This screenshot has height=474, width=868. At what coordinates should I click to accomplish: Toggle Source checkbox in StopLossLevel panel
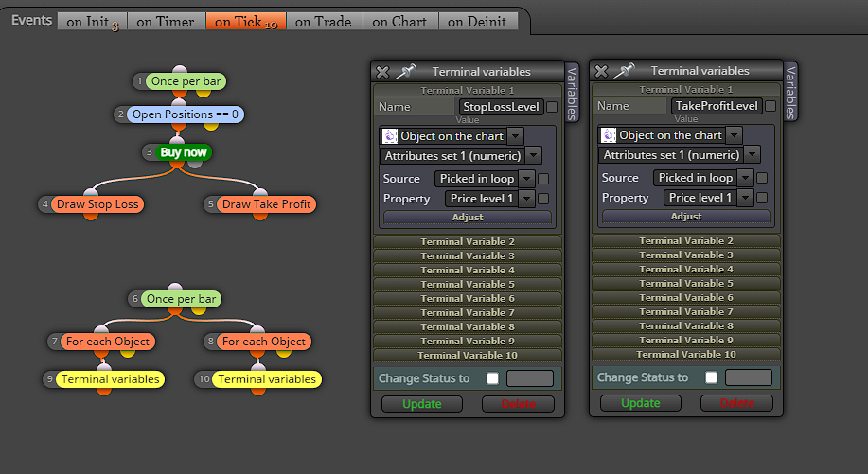click(543, 179)
